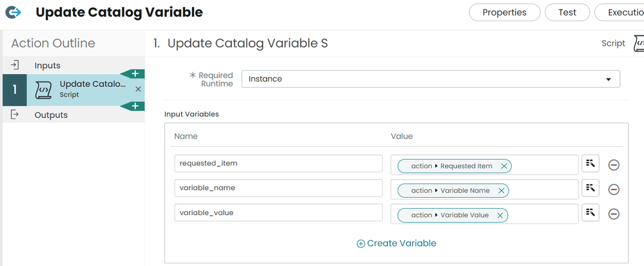Remove the variable_name variable row

(614, 189)
